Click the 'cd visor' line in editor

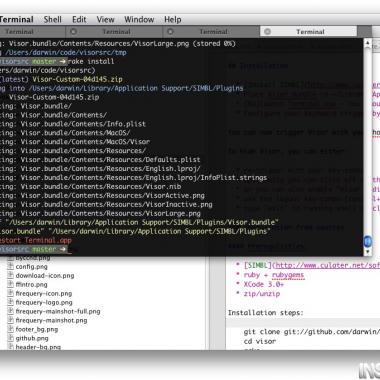(260, 341)
